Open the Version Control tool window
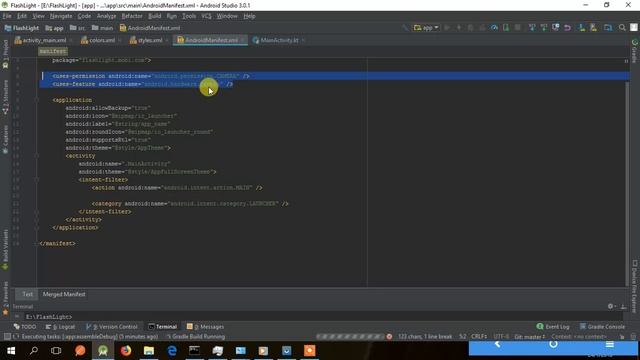The width and height of the screenshot is (640, 360). 112,327
